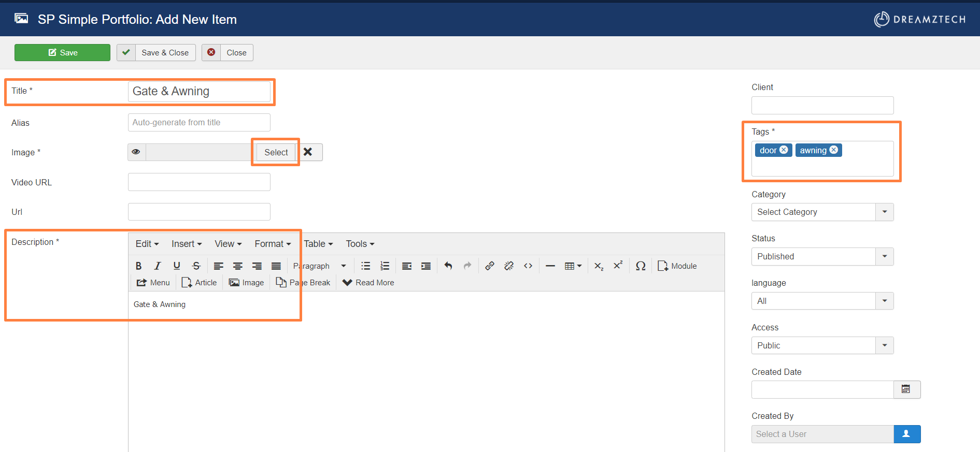Apply strikethrough formatting
This screenshot has height=452, width=980.
point(196,266)
